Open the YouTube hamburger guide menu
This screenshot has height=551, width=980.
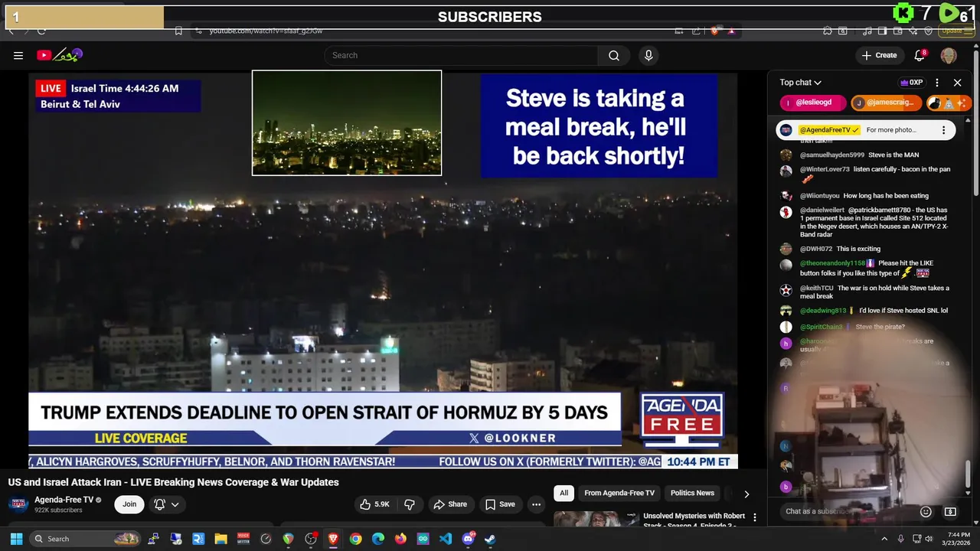[x=18, y=55]
